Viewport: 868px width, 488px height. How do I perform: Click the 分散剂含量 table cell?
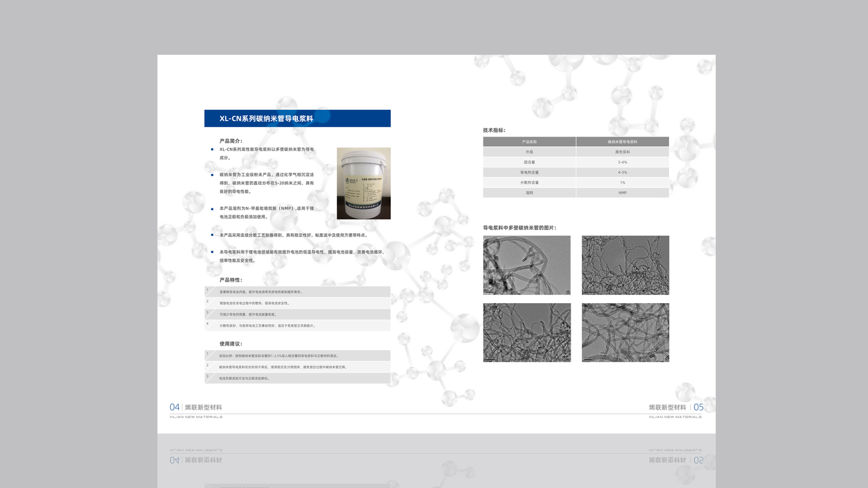point(529,182)
